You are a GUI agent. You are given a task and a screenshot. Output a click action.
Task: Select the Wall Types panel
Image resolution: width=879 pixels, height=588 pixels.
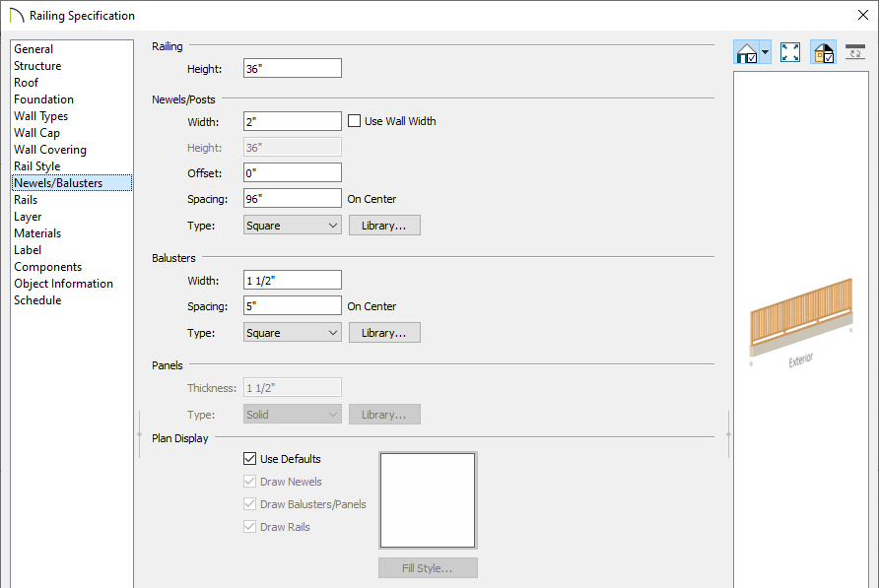pos(40,116)
